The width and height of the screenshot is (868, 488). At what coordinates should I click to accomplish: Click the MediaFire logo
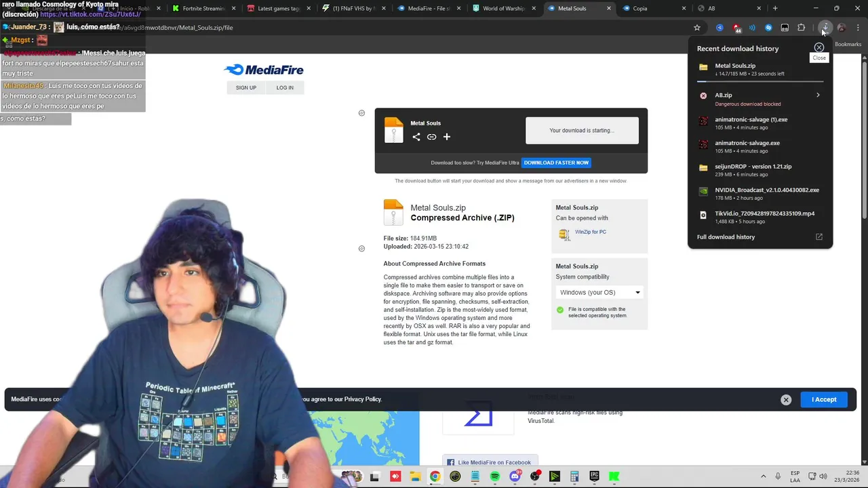point(264,70)
